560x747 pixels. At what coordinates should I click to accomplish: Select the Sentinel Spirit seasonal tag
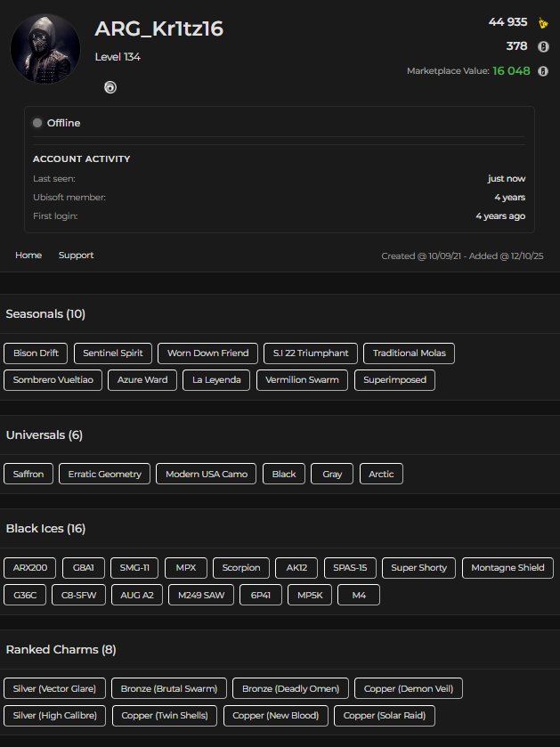113,353
